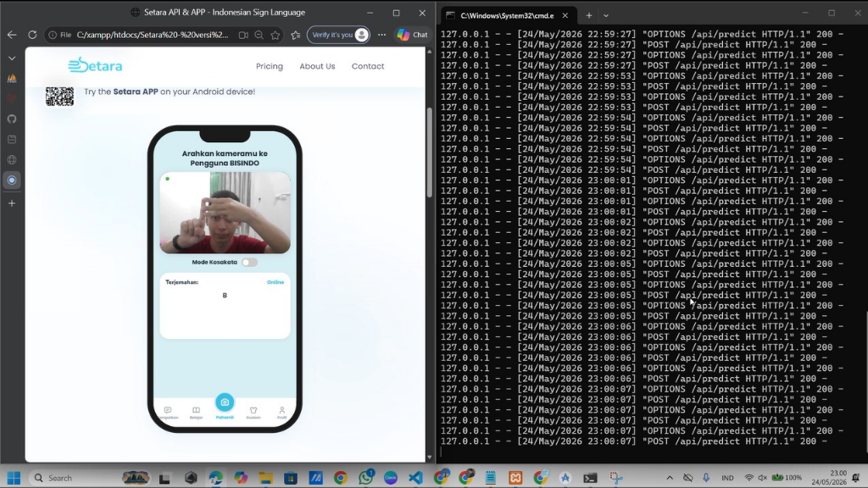
Task: Open browser Settings and more menu
Action: click(382, 35)
